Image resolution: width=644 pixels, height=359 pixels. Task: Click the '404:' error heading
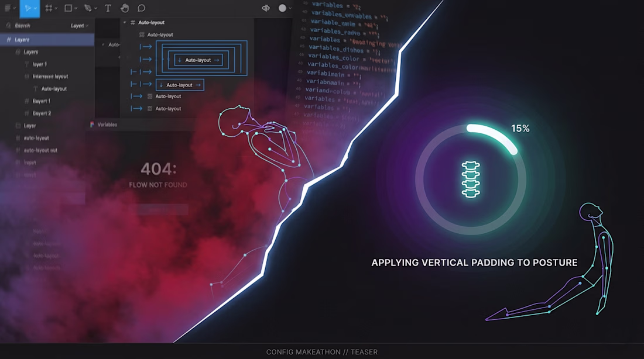click(159, 168)
